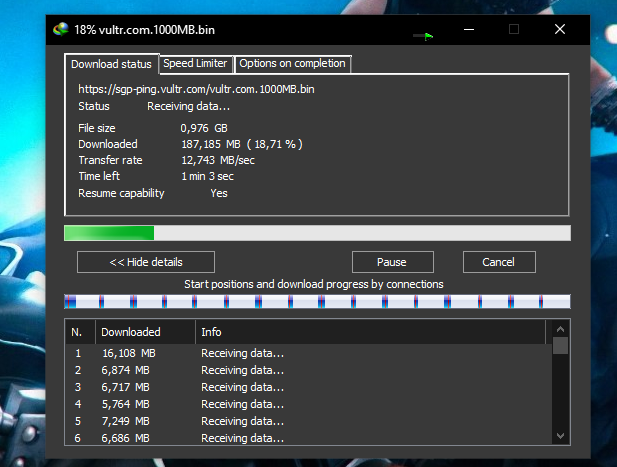
Task: Click the downloaded value 187,185 MB
Action: [x=211, y=144]
